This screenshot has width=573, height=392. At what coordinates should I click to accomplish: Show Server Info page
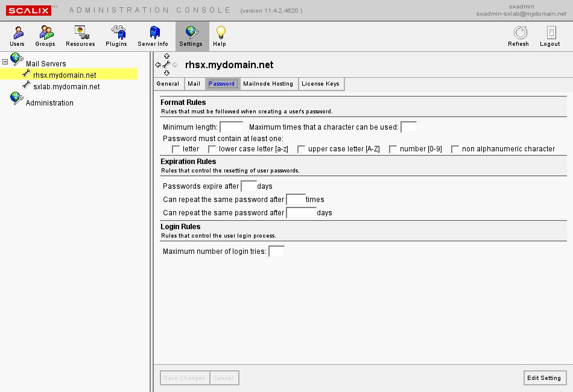pyautogui.click(x=153, y=36)
